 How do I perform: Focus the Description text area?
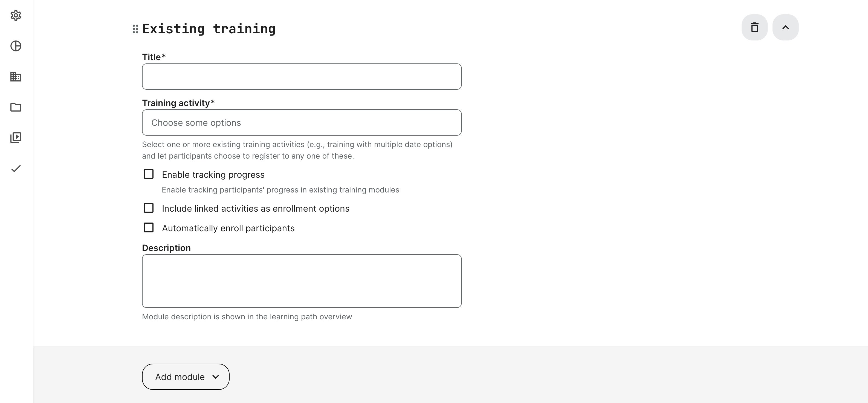(302, 281)
